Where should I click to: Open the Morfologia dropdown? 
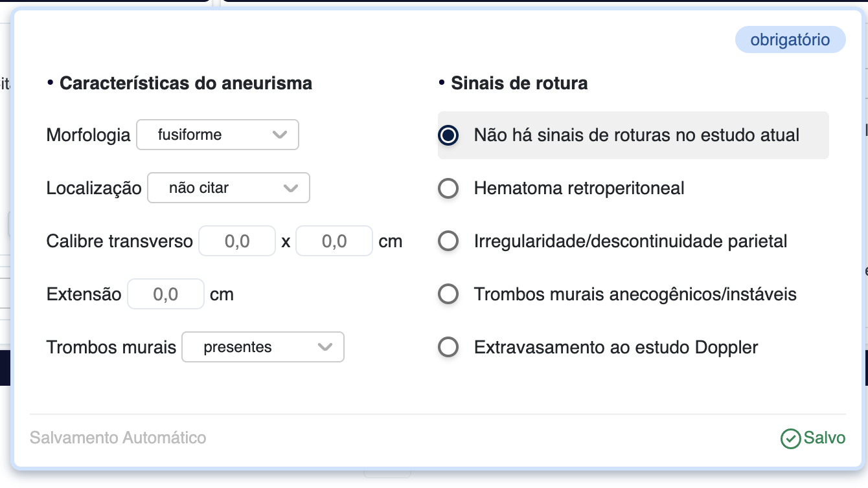click(x=217, y=135)
